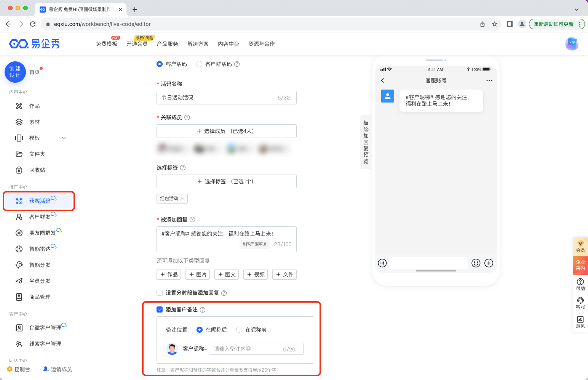Viewport: 588px width, 380px height.
Task: Click the emoji icon in phone preview
Action: 476,263
